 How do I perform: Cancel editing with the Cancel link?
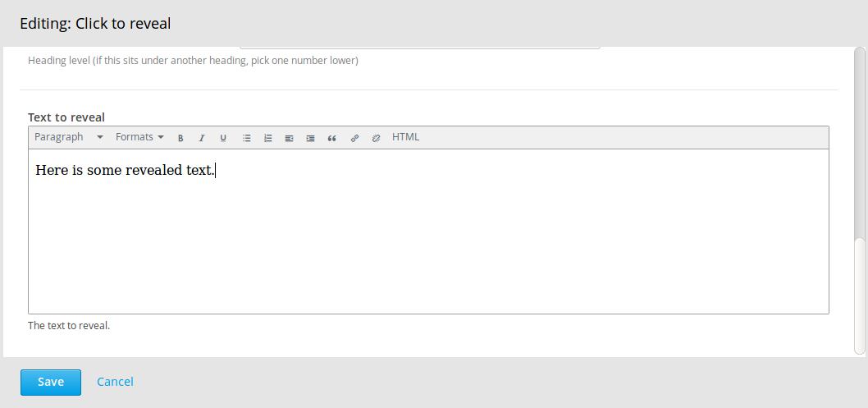click(115, 382)
